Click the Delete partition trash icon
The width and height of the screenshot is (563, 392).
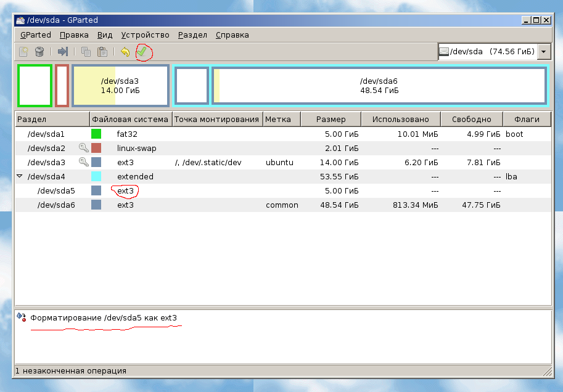pos(39,52)
